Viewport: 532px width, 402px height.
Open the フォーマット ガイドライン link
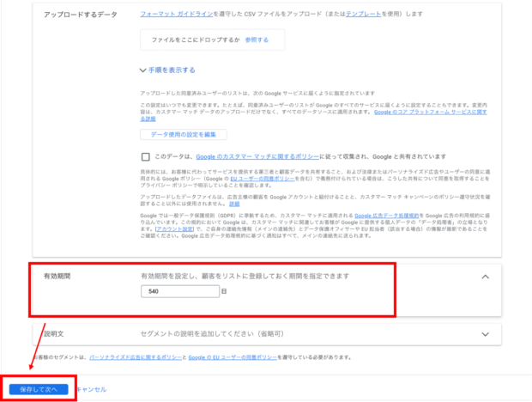pos(177,14)
